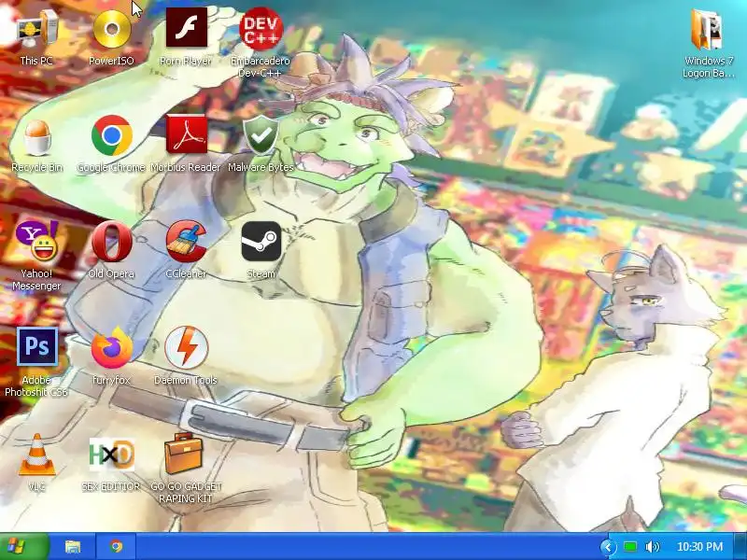
Task: Select the Flash player desktop icon
Action: 186,28
